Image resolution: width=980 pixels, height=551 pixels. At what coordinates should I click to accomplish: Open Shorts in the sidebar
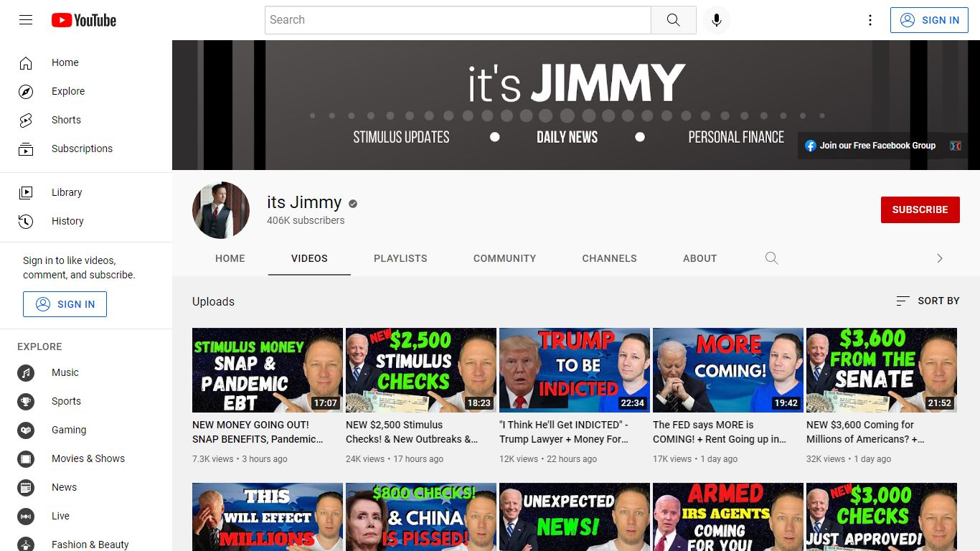(86, 120)
